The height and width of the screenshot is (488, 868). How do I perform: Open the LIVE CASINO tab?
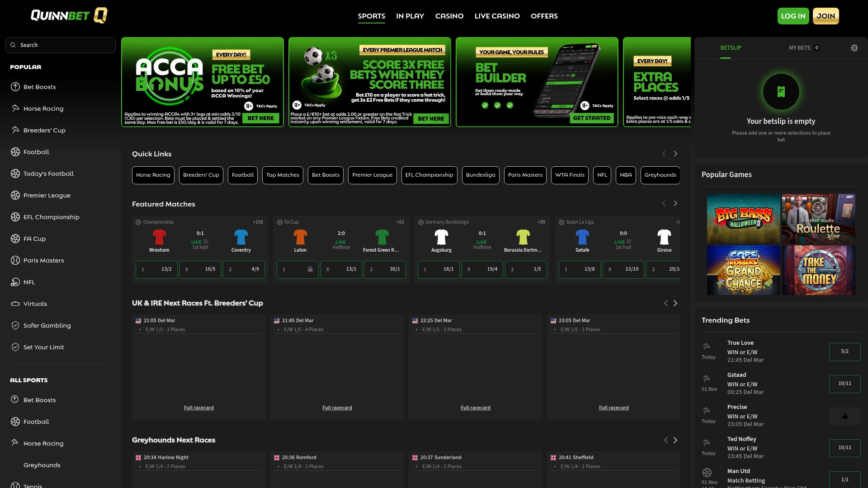pyautogui.click(x=497, y=16)
